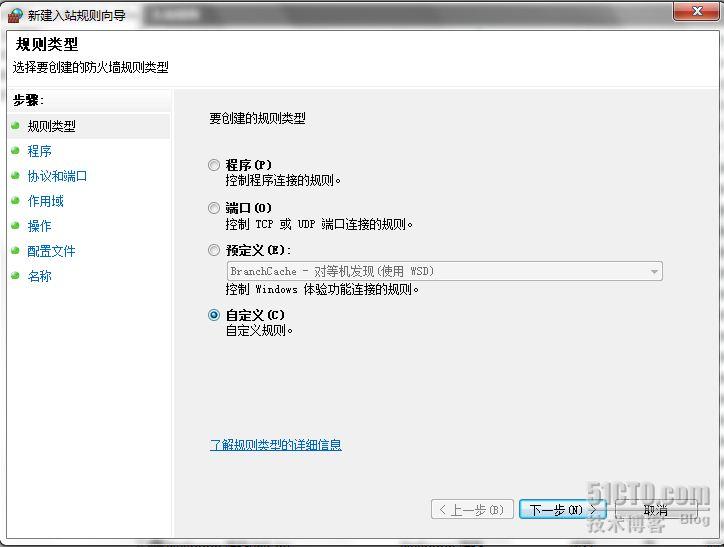Click green bullet beside 操作 step

[15, 225]
